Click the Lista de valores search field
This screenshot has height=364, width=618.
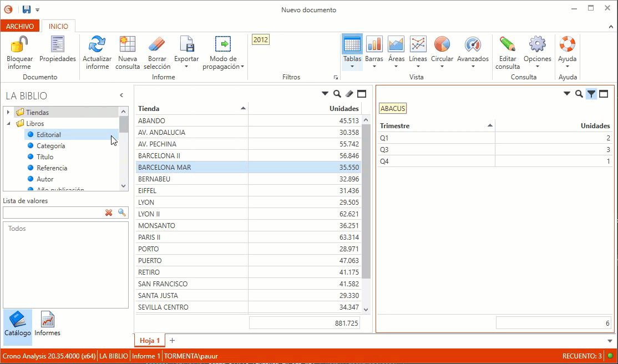coord(53,213)
